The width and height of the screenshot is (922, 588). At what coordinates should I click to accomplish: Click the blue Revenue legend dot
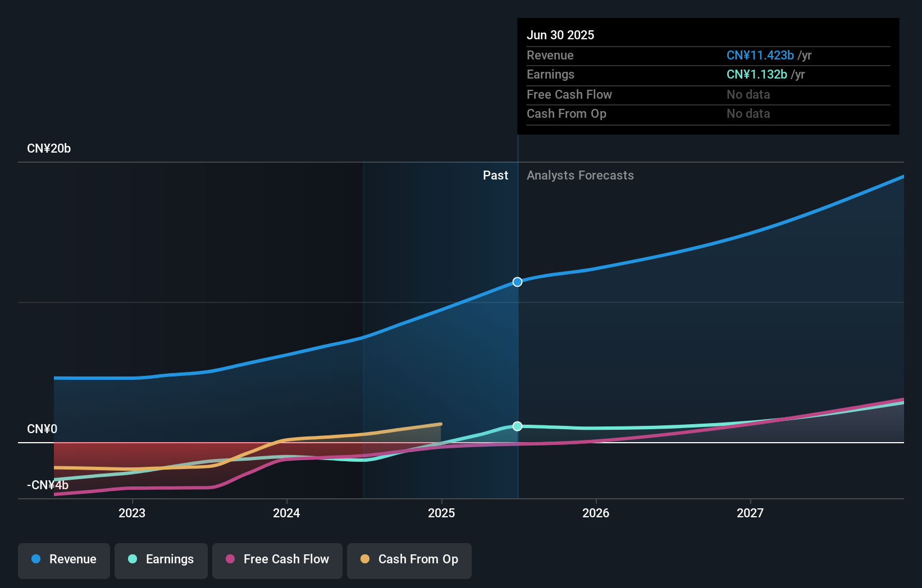tap(36, 559)
